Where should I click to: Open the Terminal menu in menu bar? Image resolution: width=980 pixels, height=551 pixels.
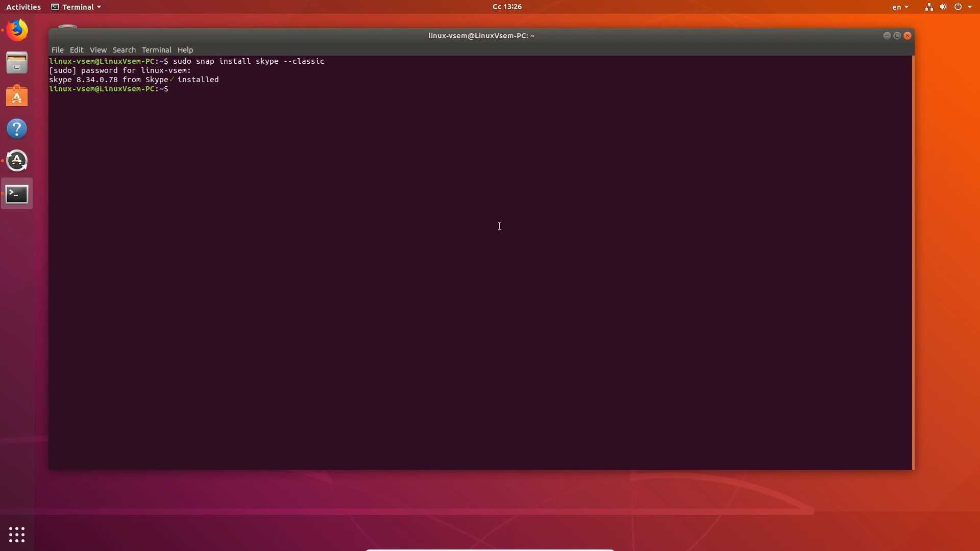coord(156,50)
